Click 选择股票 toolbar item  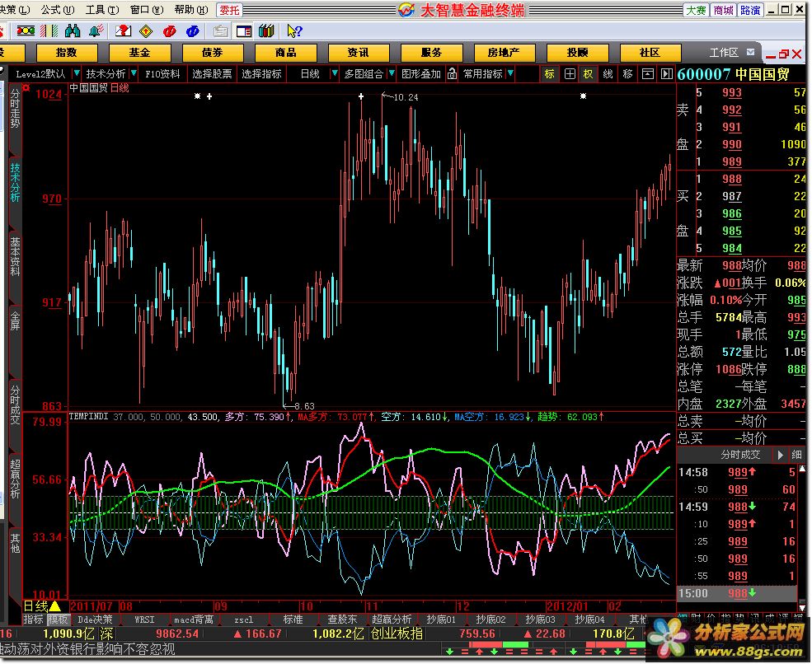tap(212, 74)
